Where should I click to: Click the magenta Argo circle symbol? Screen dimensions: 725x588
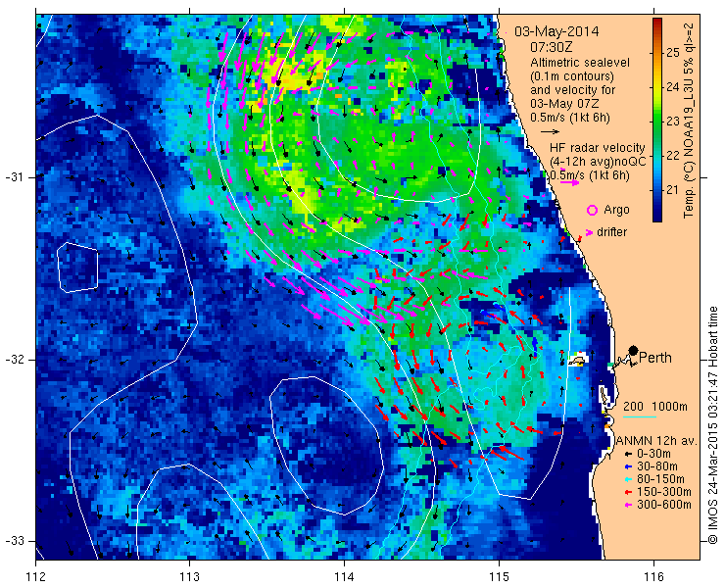tap(592, 210)
